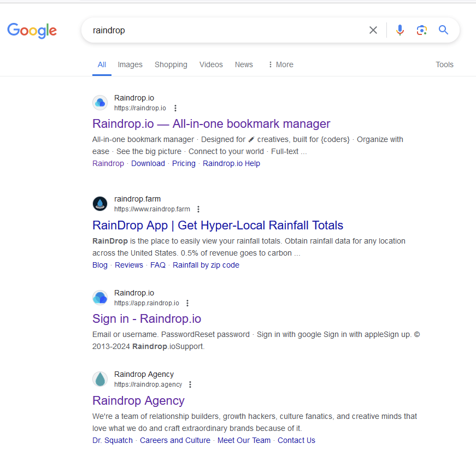Click favicon beside the app.raindrop.io result

click(100, 298)
